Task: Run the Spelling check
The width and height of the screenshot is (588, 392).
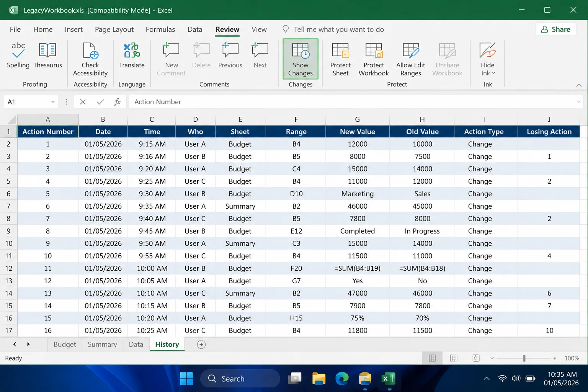Action: pos(18,56)
